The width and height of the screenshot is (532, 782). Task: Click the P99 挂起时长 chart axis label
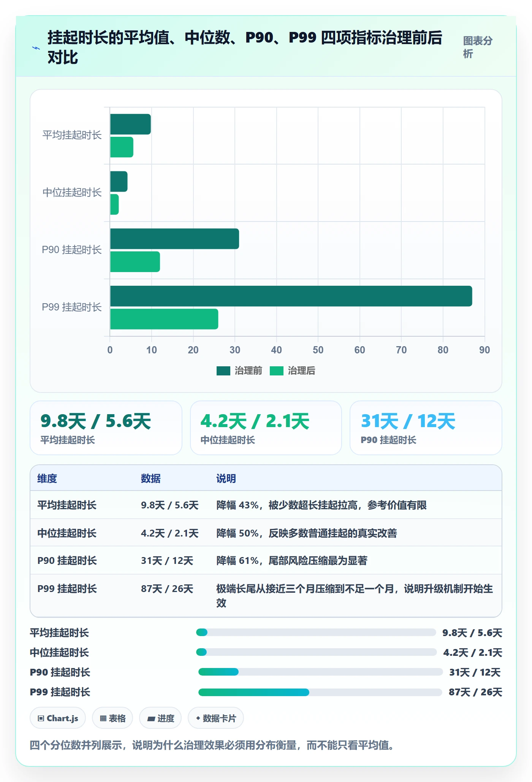72,307
